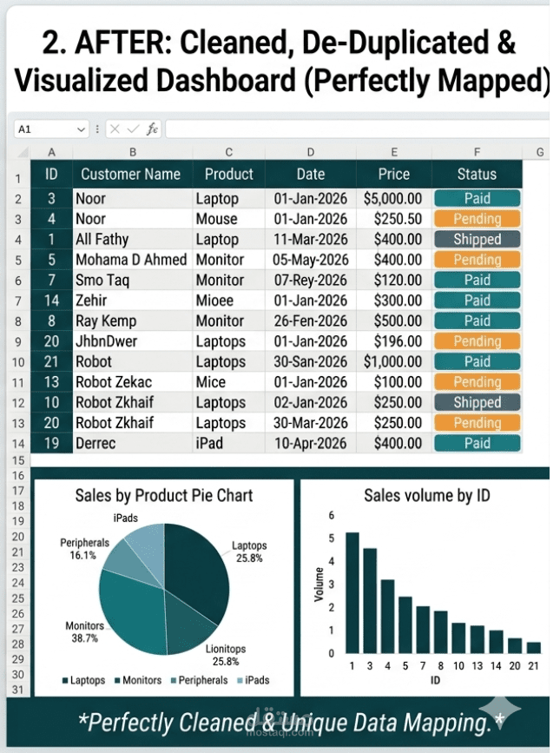This screenshot has width=560, height=753.
Task: Click the Pending badge in Noor Mouse row
Action: (477, 219)
